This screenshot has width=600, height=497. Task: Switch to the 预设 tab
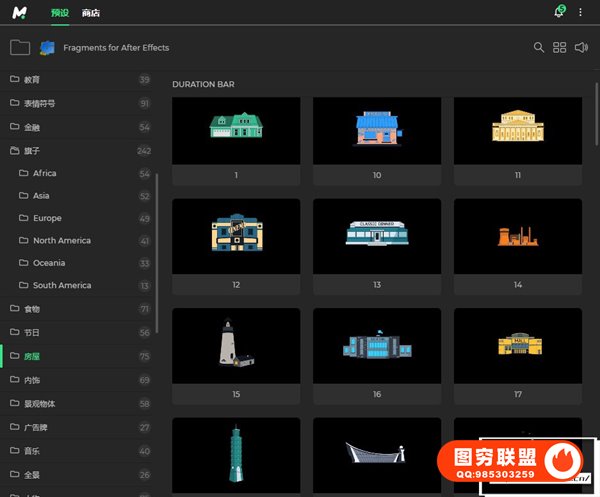click(x=59, y=13)
